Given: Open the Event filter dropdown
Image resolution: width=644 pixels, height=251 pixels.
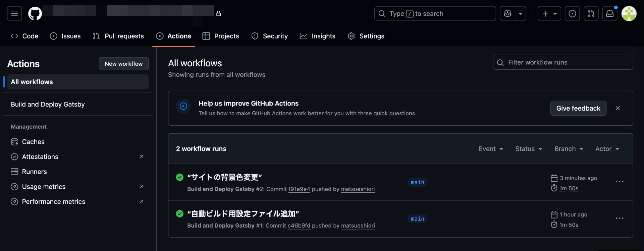Looking at the screenshot, I should click(x=491, y=149).
